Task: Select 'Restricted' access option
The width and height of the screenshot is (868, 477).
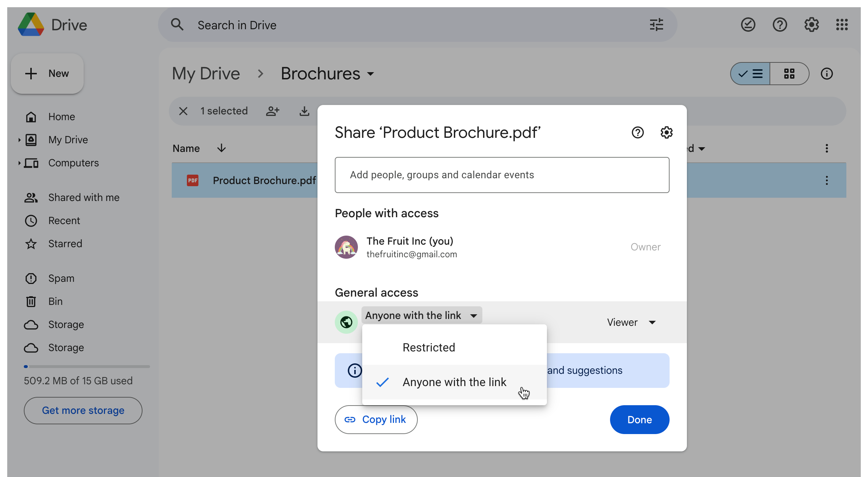Action: [429, 347]
